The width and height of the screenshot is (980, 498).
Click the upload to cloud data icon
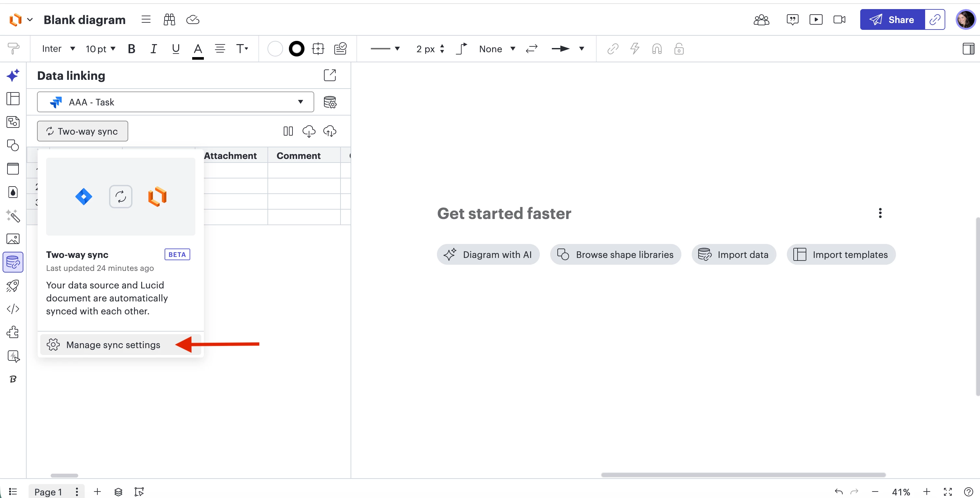[x=329, y=131]
